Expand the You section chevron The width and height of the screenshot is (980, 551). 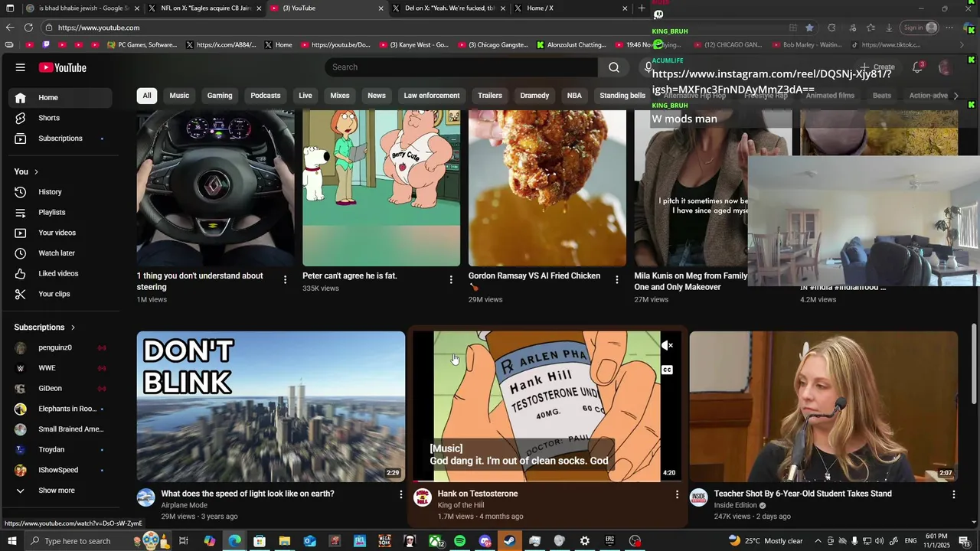click(x=36, y=172)
